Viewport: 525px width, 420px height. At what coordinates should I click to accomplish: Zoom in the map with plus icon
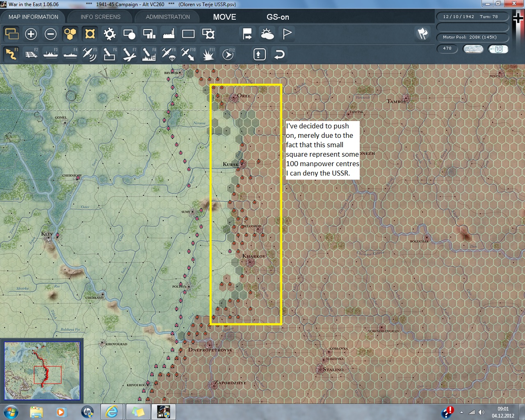pyautogui.click(x=31, y=34)
